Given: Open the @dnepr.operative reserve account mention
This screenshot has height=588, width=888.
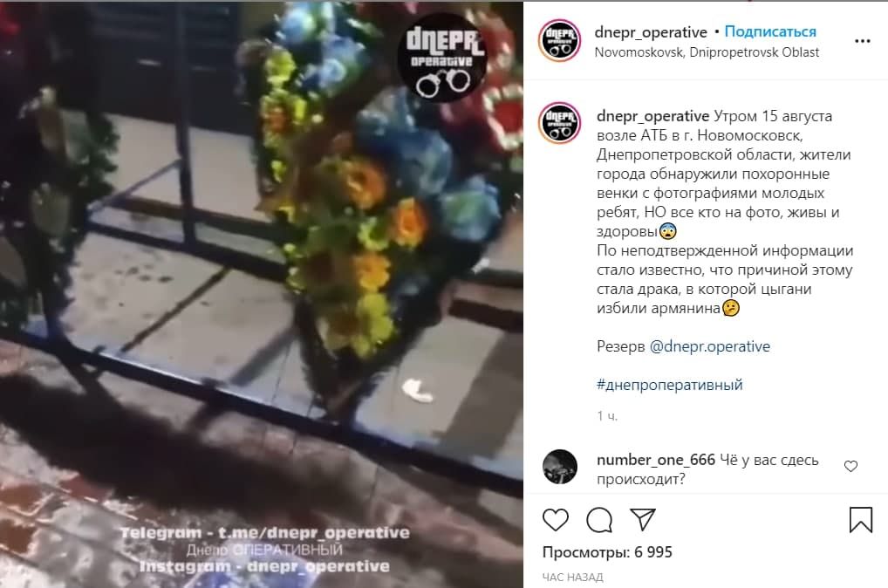Looking at the screenshot, I should 709,346.
